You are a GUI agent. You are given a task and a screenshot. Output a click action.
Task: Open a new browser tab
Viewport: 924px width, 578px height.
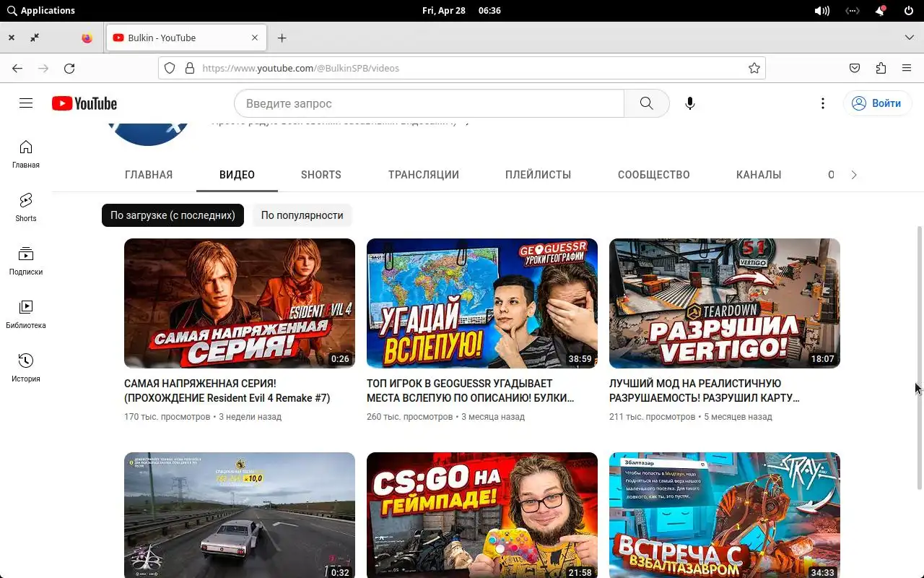pos(282,38)
